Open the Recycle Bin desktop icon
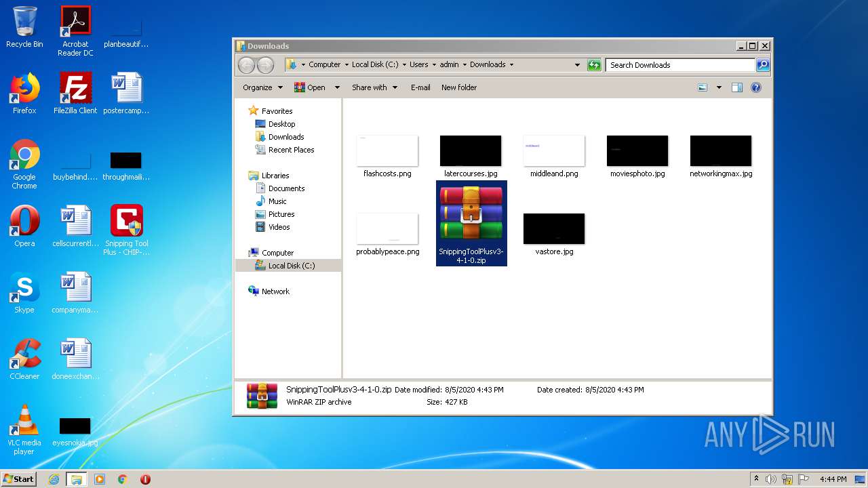Viewport: 868px width, 488px height. pyautogui.click(x=24, y=27)
